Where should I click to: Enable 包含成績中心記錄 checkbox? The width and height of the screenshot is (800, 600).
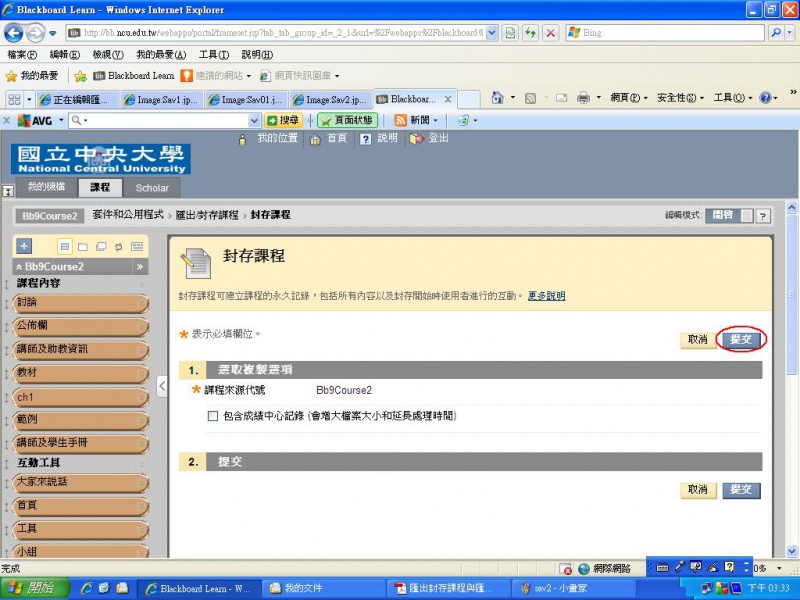pos(212,415)
